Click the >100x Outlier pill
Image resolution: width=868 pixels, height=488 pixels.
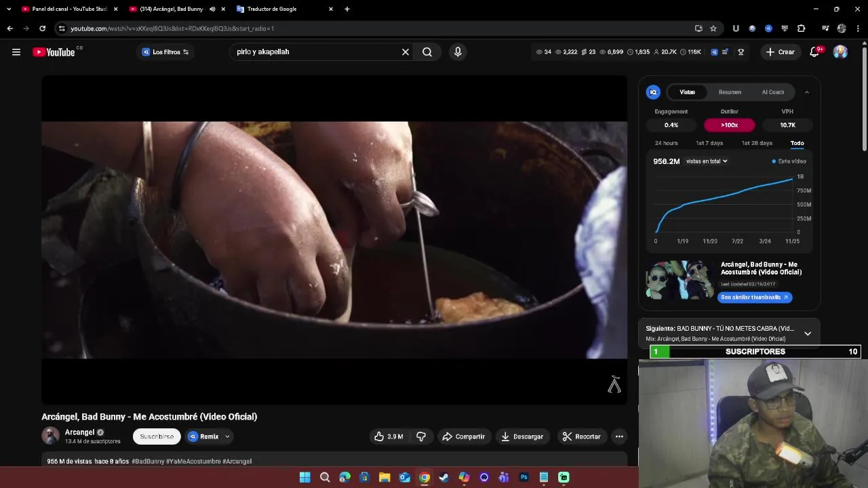tap(729, 125)
